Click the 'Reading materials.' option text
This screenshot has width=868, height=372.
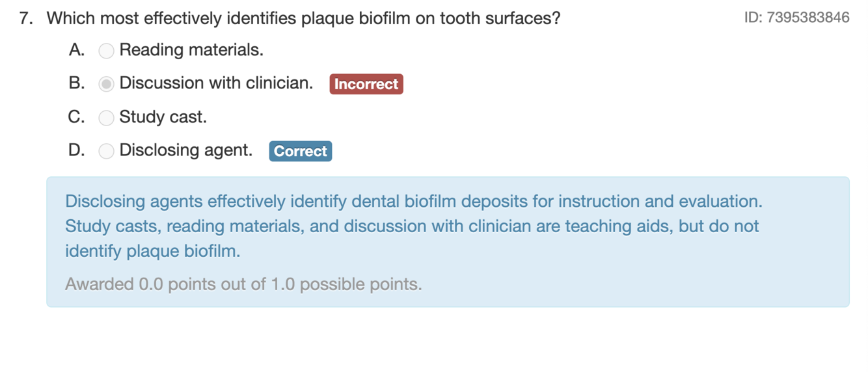tap(191, 50)
